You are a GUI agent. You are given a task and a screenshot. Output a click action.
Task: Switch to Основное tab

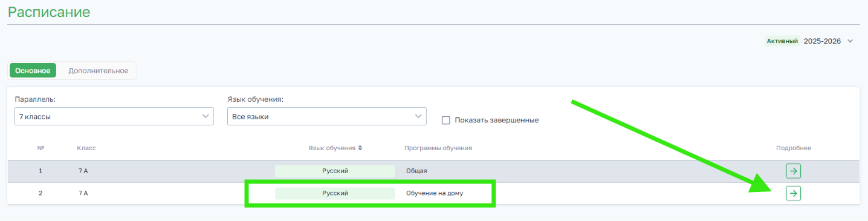click(x=33, y=70)
